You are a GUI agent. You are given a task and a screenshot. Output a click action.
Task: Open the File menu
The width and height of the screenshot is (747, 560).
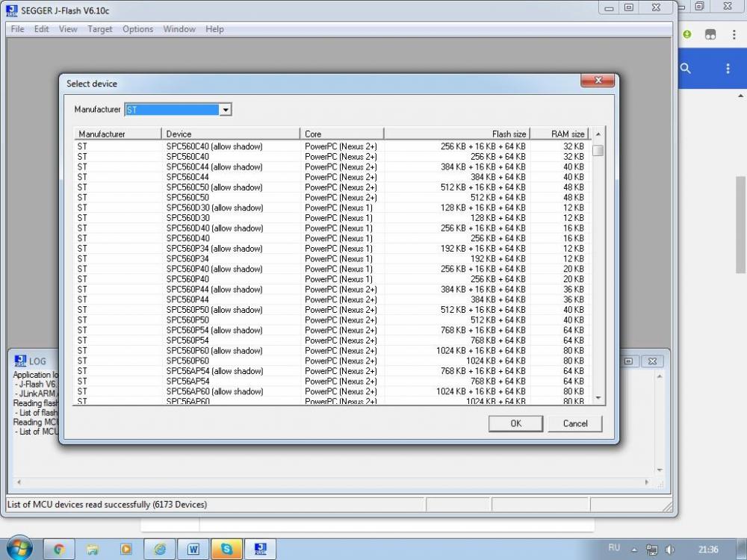point(17,29)
